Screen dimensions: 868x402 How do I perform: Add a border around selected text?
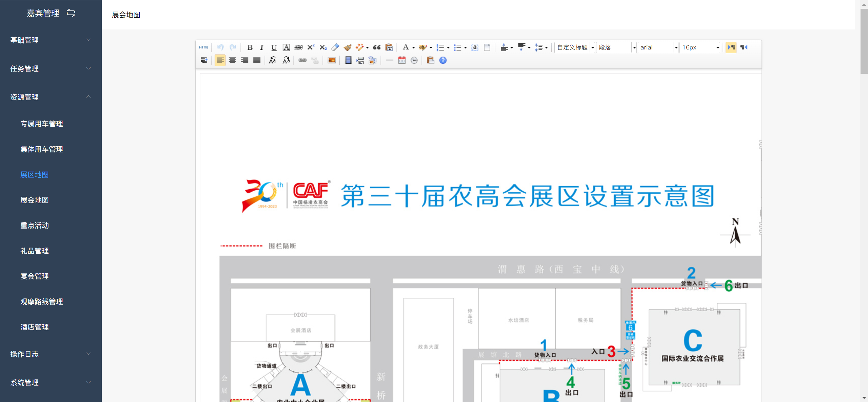point(286,47)
